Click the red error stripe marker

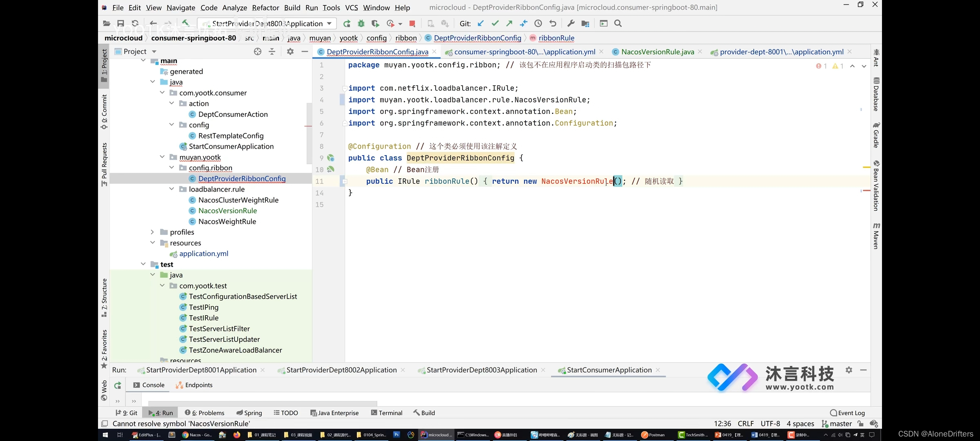coord(866,191)
